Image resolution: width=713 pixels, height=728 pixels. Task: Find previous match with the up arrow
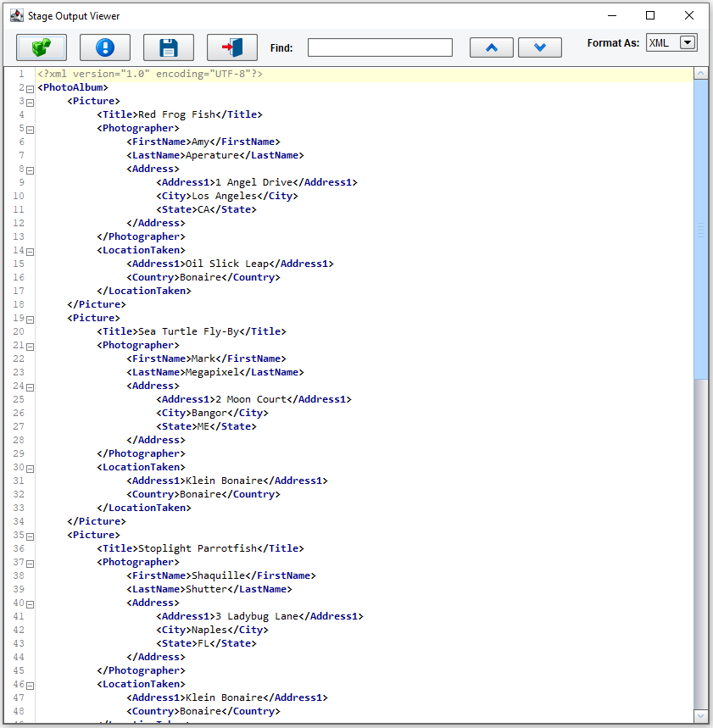[x=492, y=47]
